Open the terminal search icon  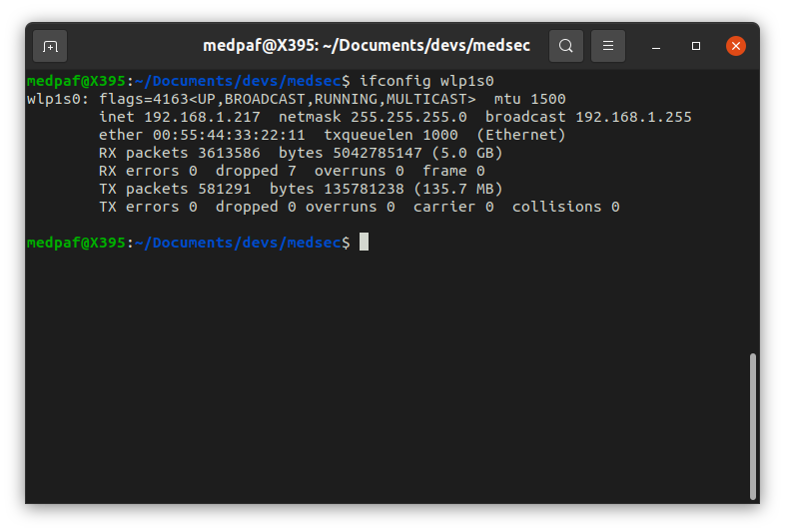coord(566,46)
